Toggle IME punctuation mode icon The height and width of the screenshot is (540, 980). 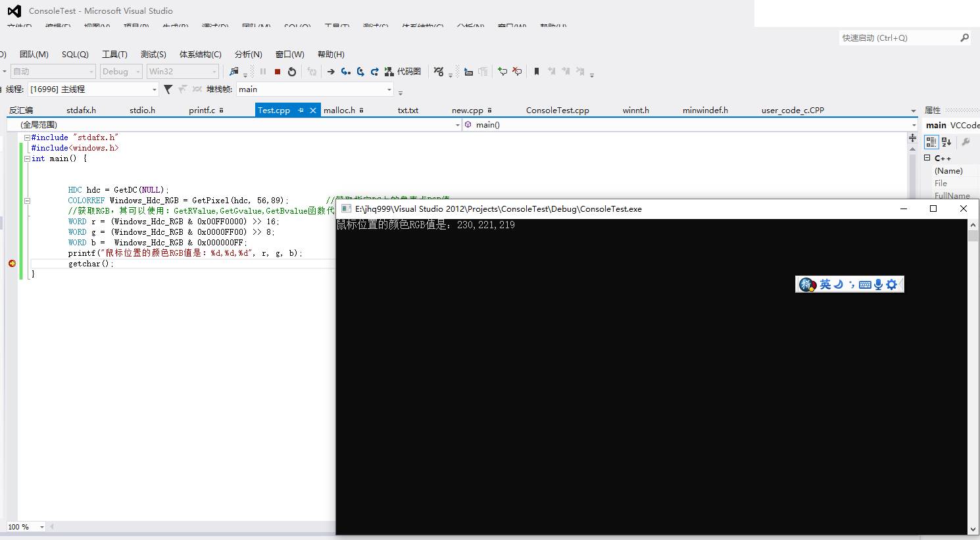pyautogui.click(x=852, y=284)
